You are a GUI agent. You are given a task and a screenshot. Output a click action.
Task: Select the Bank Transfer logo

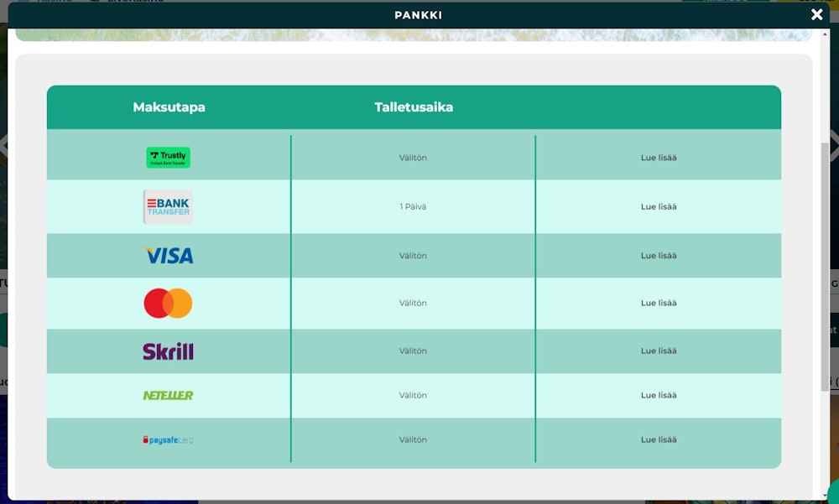click(168, 206)
